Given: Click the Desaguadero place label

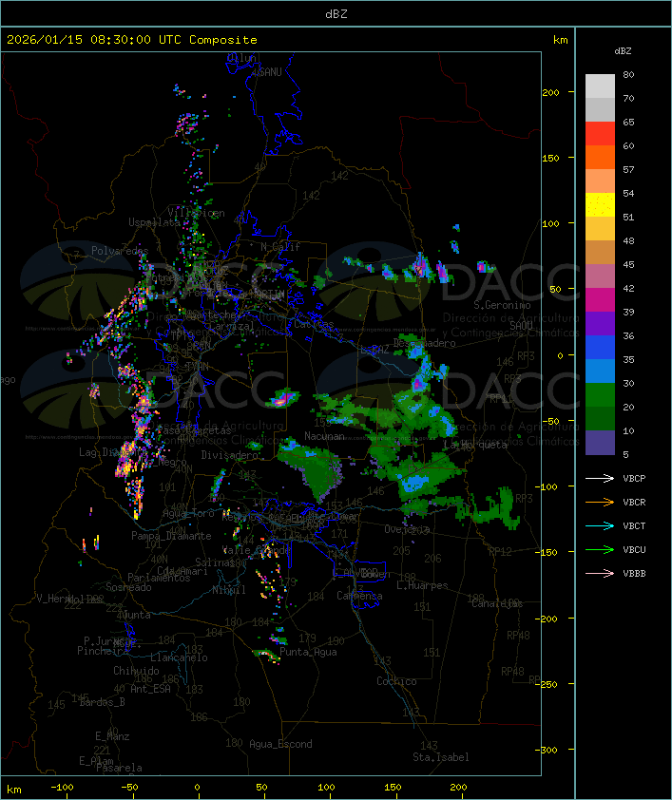Looking at the screenshot, I should 424,343.
